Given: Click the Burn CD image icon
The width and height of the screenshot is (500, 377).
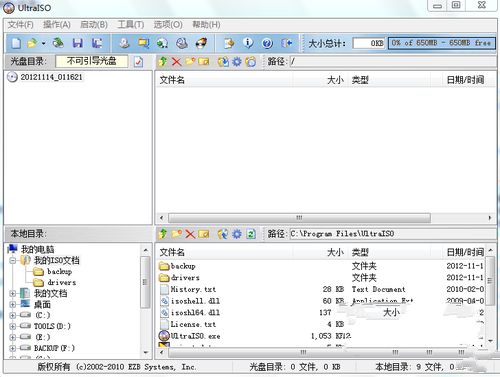Looking at the screenshot, I should pyautogui.click(x=201, y=43).
